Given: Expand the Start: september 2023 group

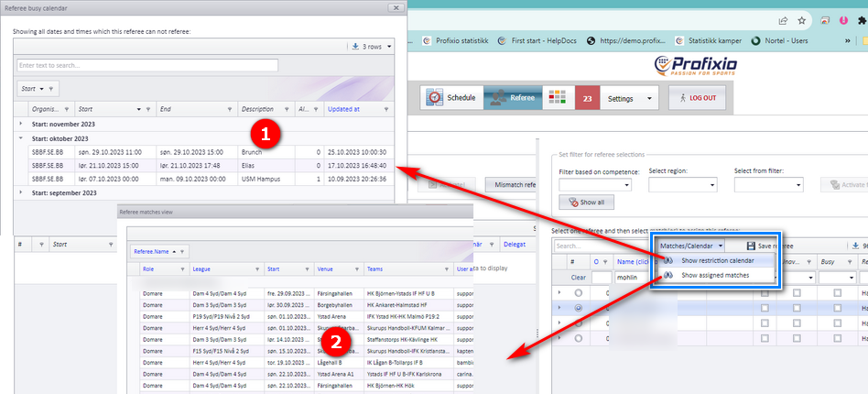Looking at the screenshot, I should [22, 192].
